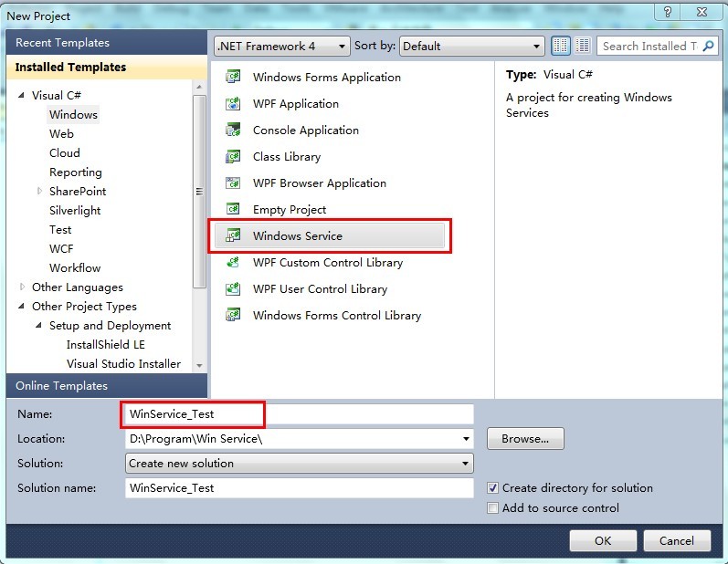Screen dimensions: 728x564
Task: Select Visual Studio Installer in tree
Action: tap(123, 363)
